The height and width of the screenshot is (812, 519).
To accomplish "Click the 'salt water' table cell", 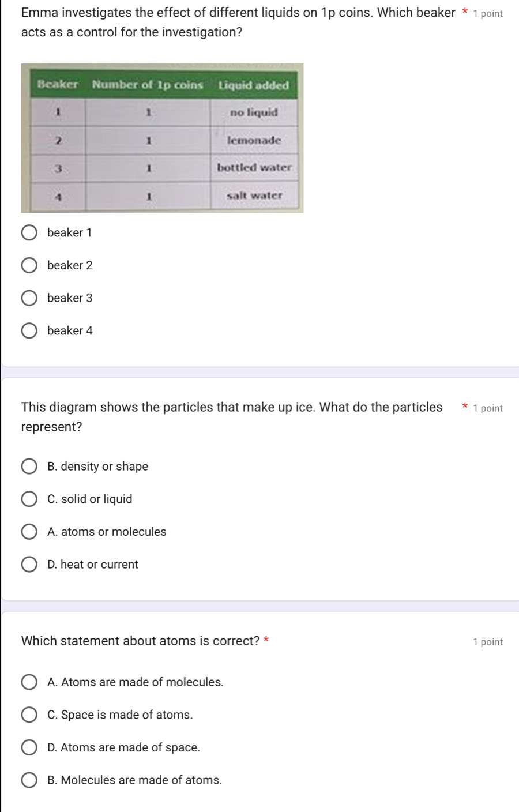I will [x=254, y=195].
